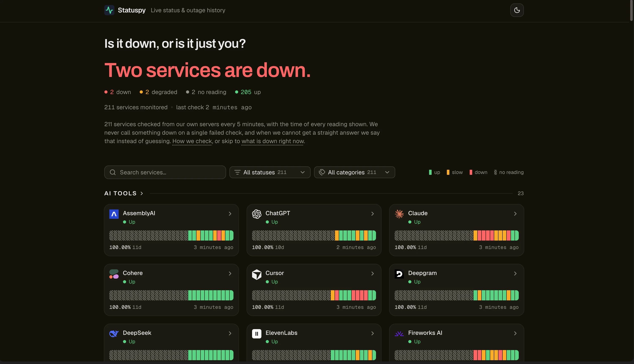Viewport: 634px width, 364px height.
Task: Click the AssemblyAI logo icon
Action: [x=114, y=214]
